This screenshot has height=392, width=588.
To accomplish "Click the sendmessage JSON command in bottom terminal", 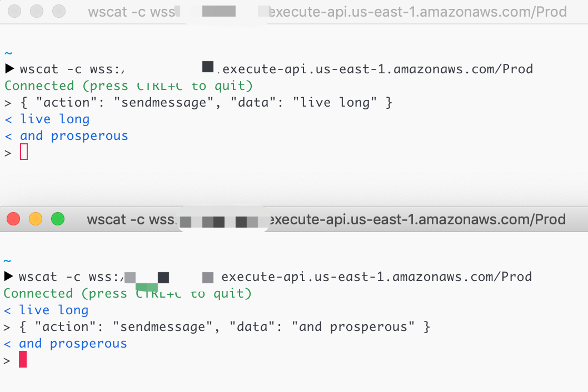I will [x=217, y=326].
